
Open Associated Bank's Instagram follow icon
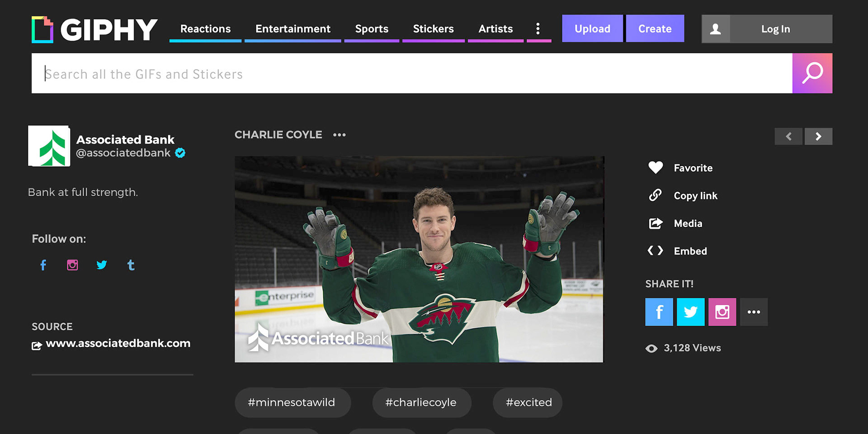[x=72, y=265]
